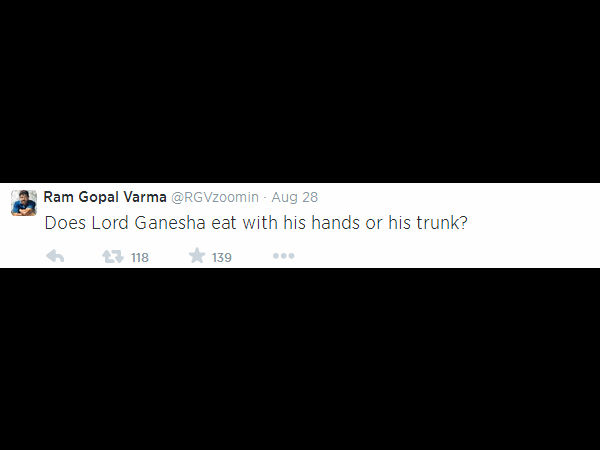The width and height of the screenshot is (600, 450).
Task: Open the Aug 28 timestamp link
Action: pyautogui.click(x=295, y=197)
